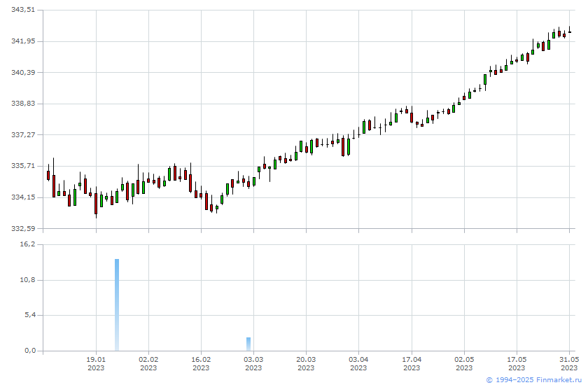Click the 340,39 price axis label

(x=23, y=72)
